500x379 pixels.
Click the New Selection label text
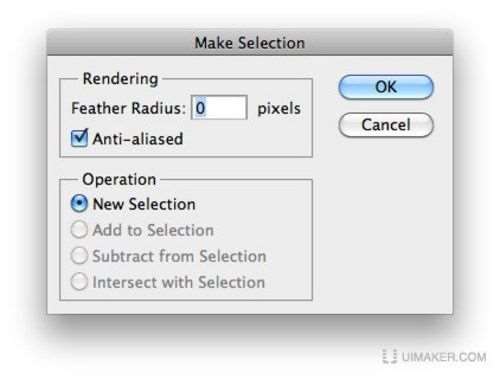click(x=144, y=204)
